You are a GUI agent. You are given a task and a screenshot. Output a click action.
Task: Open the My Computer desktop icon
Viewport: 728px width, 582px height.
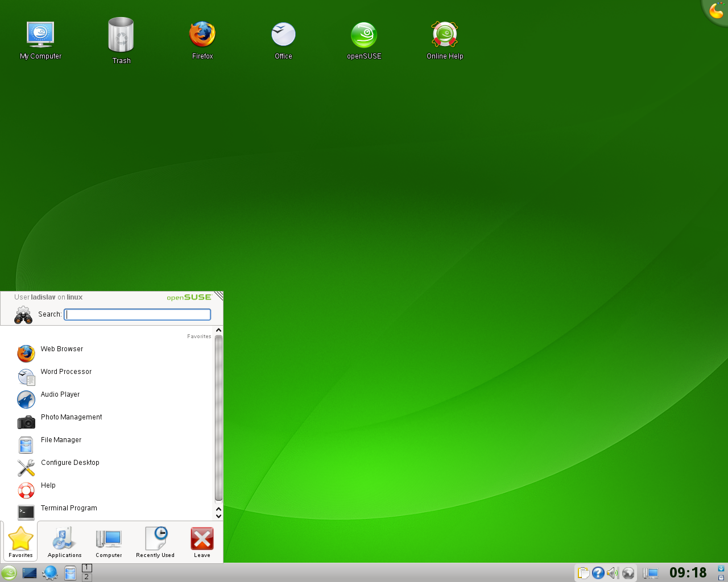click(40, 40)
